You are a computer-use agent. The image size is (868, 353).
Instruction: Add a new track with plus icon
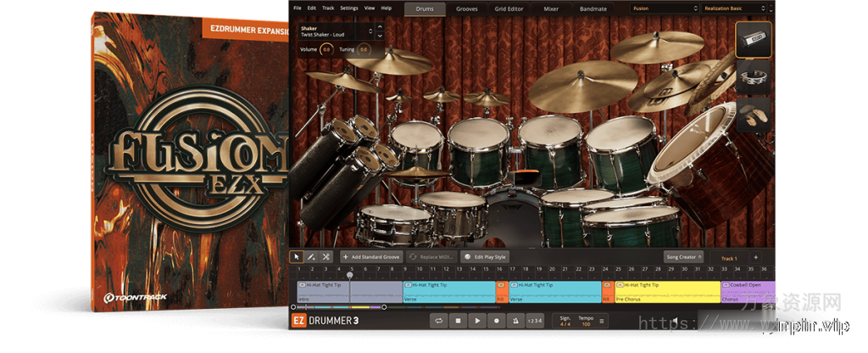point(755,258)
